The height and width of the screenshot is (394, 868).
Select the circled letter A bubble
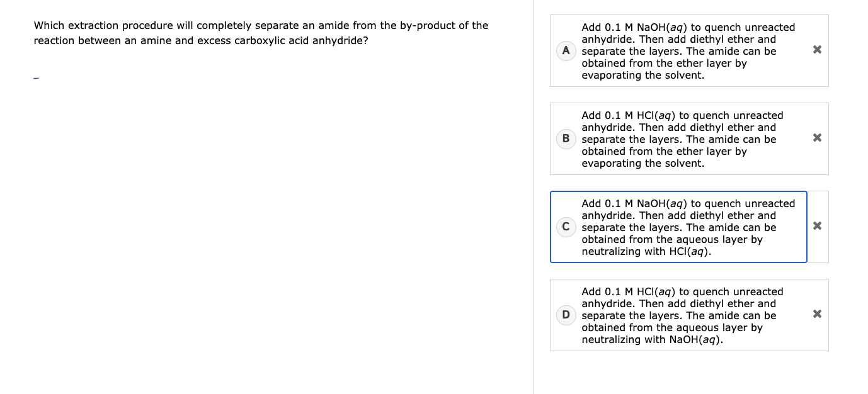566,50
